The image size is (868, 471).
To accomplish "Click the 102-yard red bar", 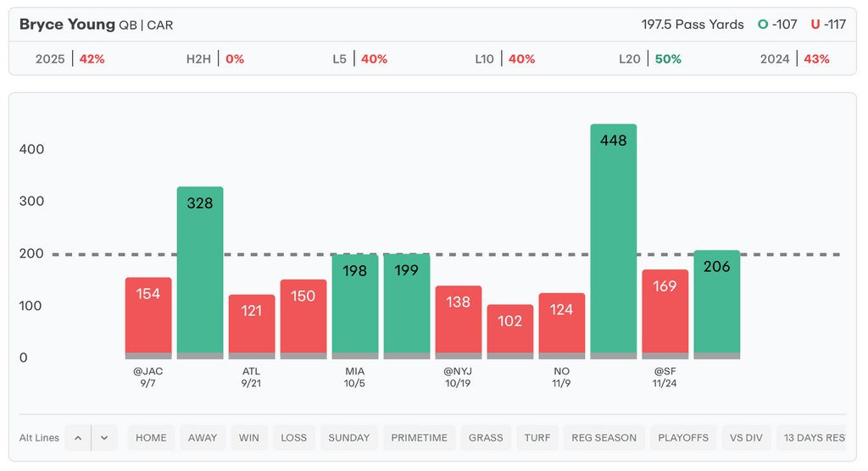I will coord(510,330).
